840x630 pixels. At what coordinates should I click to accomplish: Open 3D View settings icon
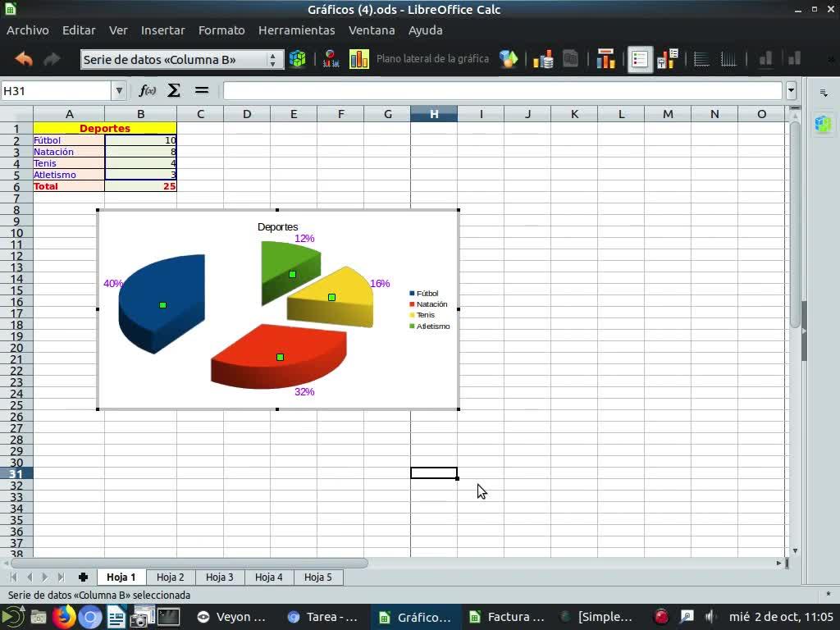[509, 59]
